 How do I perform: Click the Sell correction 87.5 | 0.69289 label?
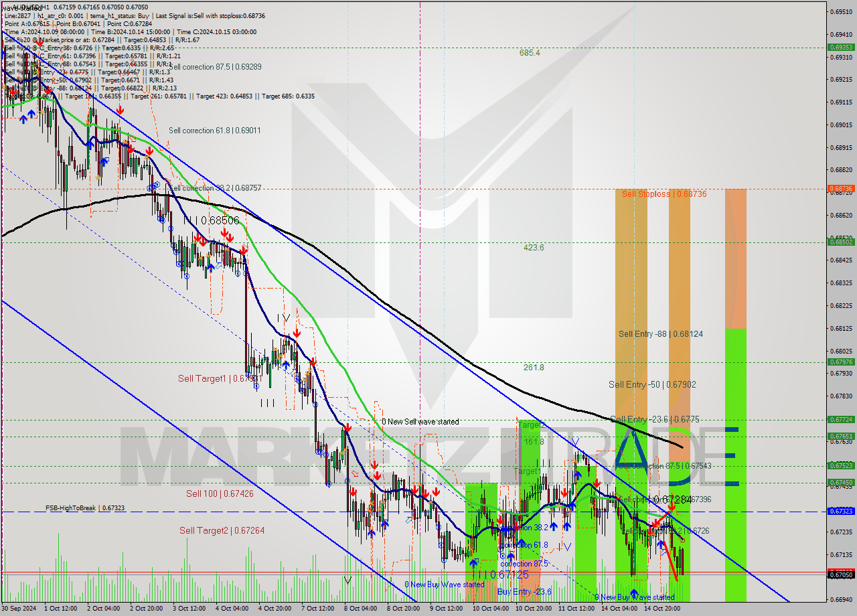[215, 67]
